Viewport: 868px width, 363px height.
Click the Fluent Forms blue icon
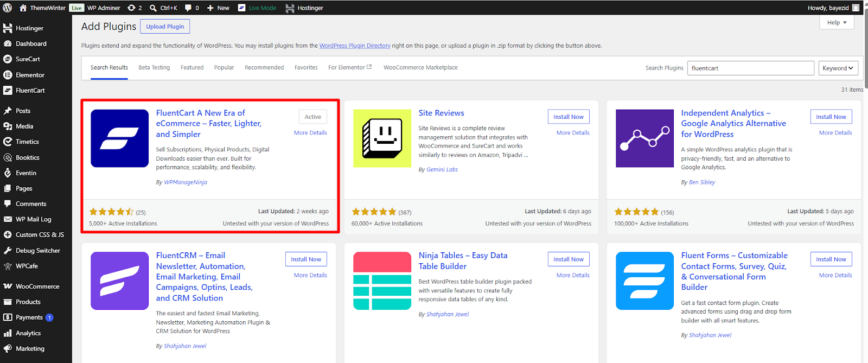tap(644, 281)
